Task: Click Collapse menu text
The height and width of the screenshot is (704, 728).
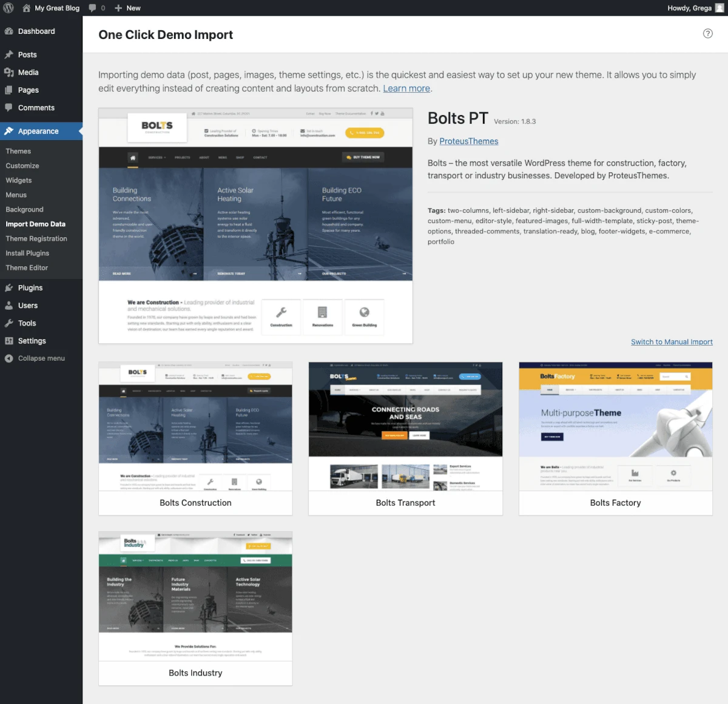Action: (x=41, y=358)
